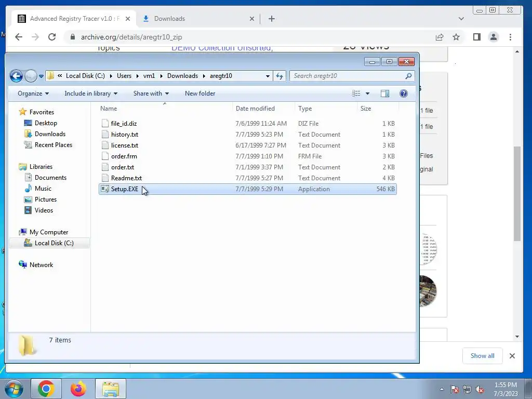Image resolution: width=532 pixels, height=399 pixels.
Task: Select Setup.EXE application icon
Action: (x=105, y=189)
